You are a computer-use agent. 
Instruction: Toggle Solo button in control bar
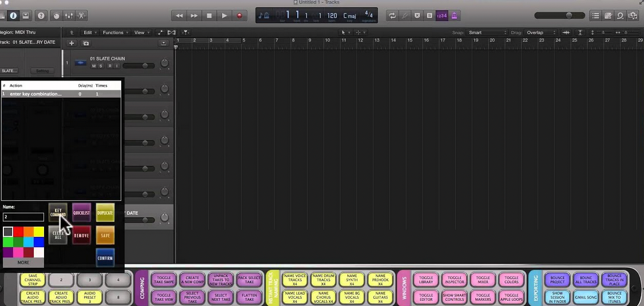coord(429,15)
